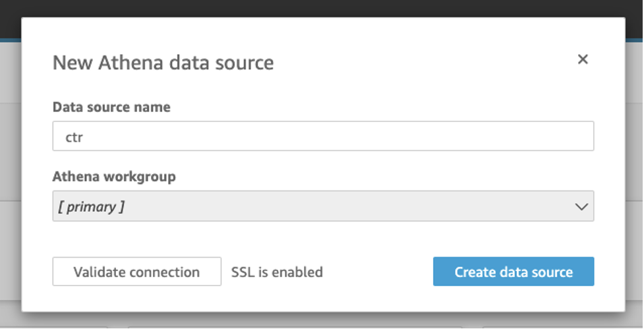Click the 'New Athena data source' dialog title
The image size is (644, 329).
point(163,63)
